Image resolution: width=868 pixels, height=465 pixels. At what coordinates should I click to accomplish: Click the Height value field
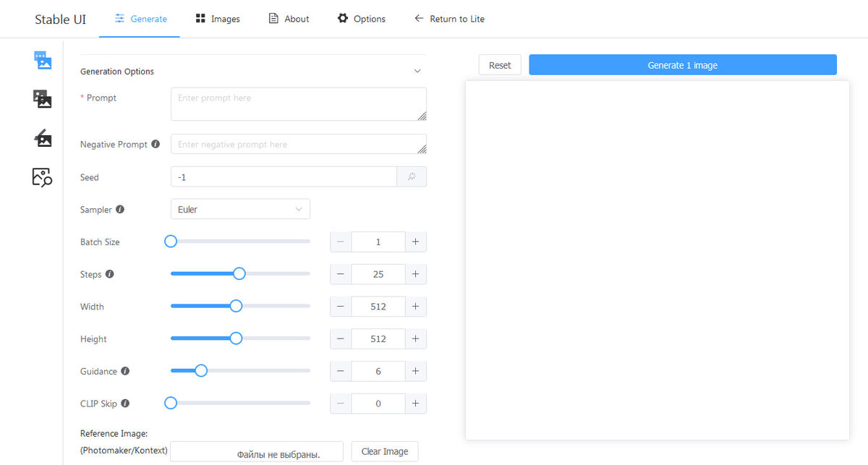tap(378, 338)
